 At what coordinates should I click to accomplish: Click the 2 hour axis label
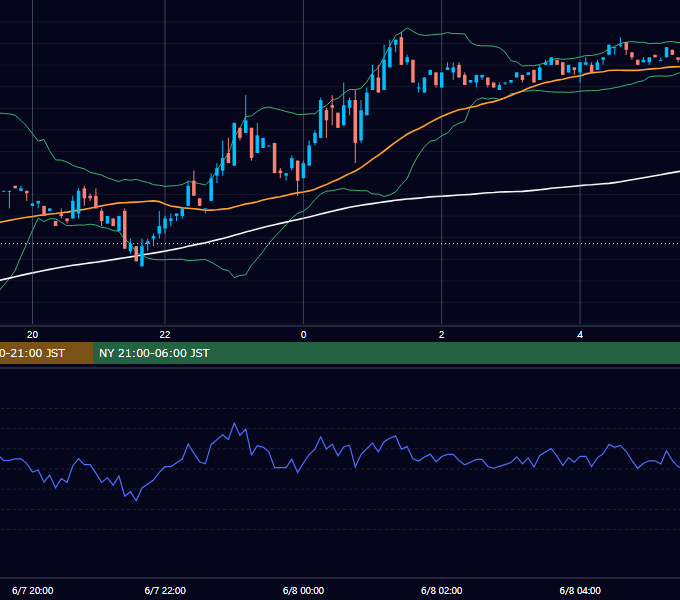tap(441, 335)
